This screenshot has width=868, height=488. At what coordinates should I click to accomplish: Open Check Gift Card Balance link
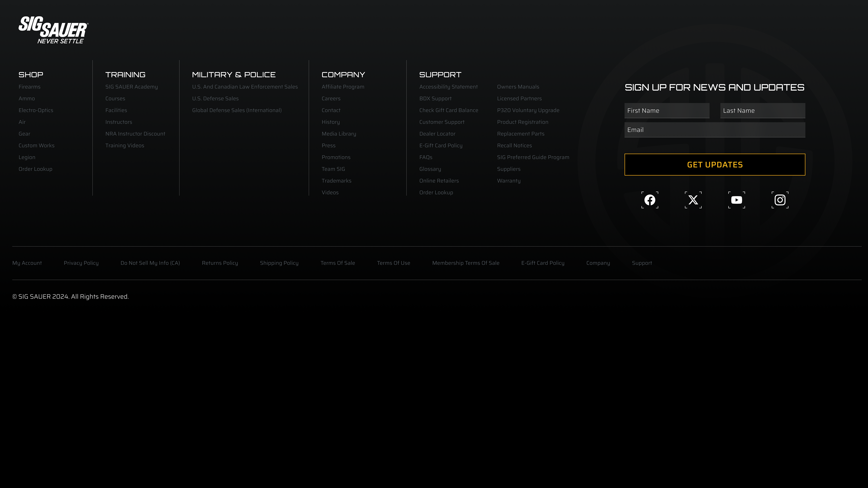(x=449, y=110)
